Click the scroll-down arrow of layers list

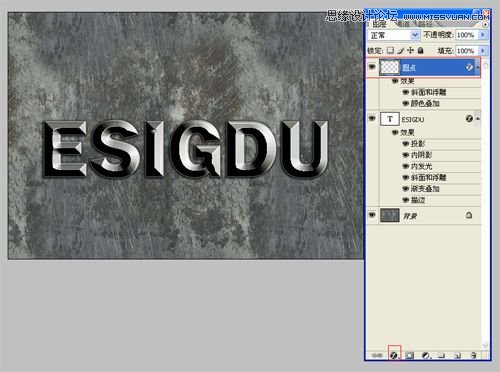(485, 345)
